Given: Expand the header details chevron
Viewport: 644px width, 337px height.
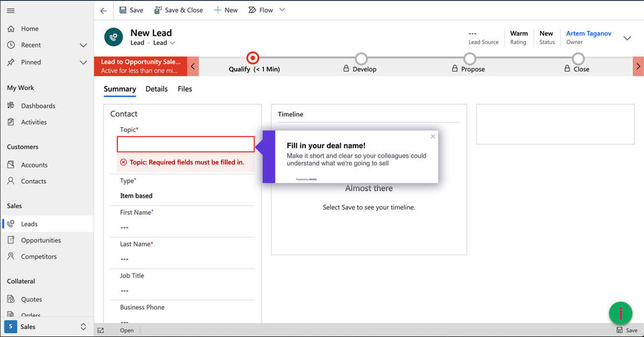Looking at the screenshot, I should (x=627, y=38).
